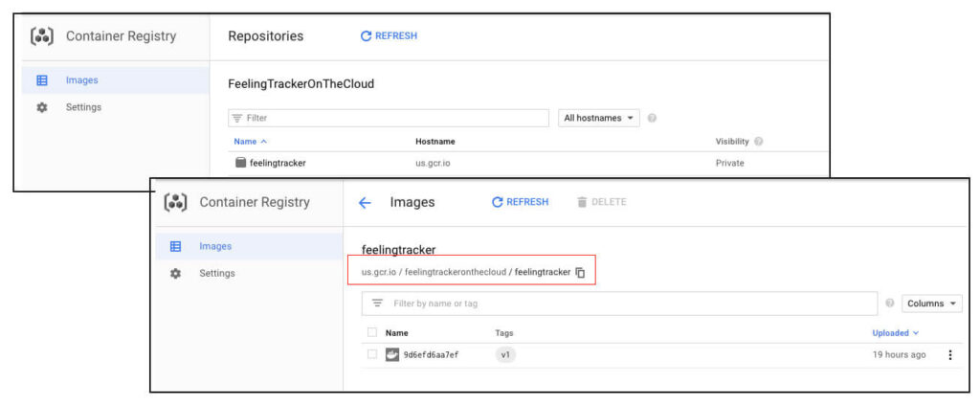Copy the feelingtracker image path
The height and width of the screenshot is (405, 980).
click(x=580, y=273)
